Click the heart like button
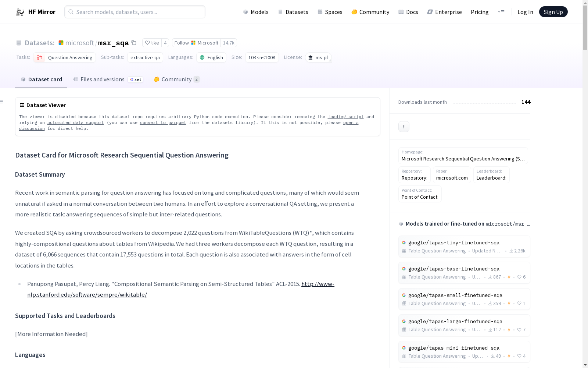This screenshot has width=588, height=368. tap(152, 43)
